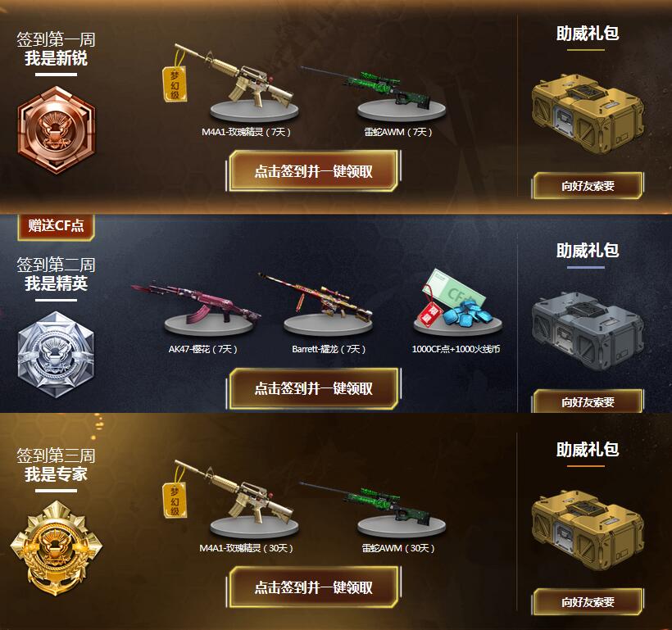Click second-week 向好友索要 button
Image resolution: width=672 pixels, height=630 pixels.
click(x=588, y=401)
